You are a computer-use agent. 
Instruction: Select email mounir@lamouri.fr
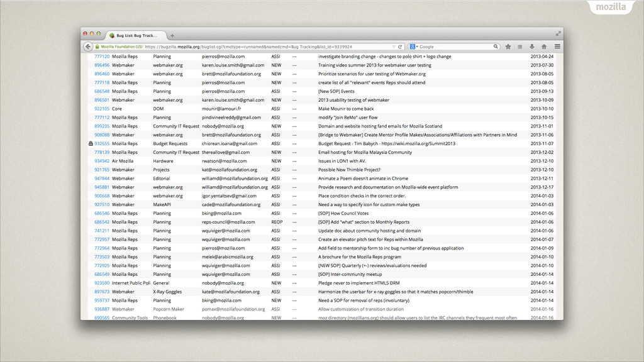(221, 109)
